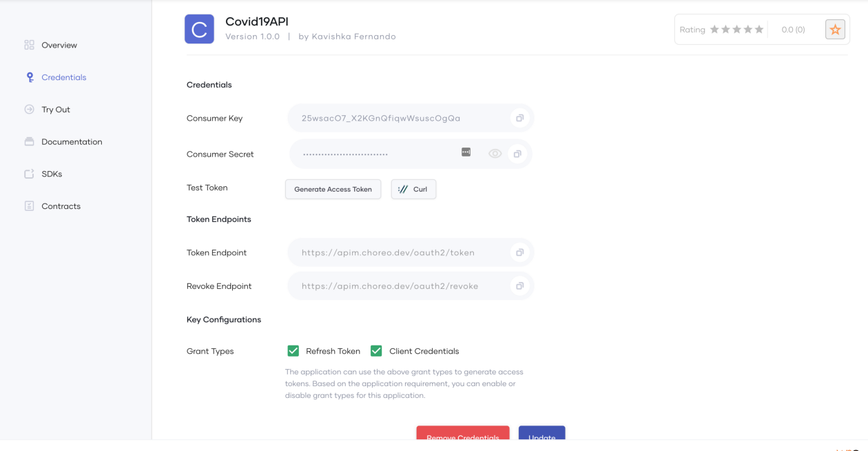The image size is (868, 451).
Task: Click the password manager icon in Consumer Secret
Action: coord(466,152)
